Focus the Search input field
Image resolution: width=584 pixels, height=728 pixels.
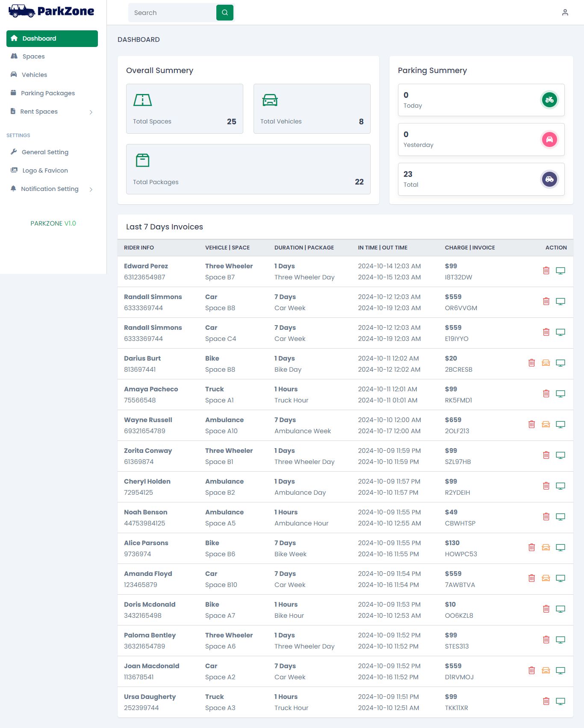point(172,13)
